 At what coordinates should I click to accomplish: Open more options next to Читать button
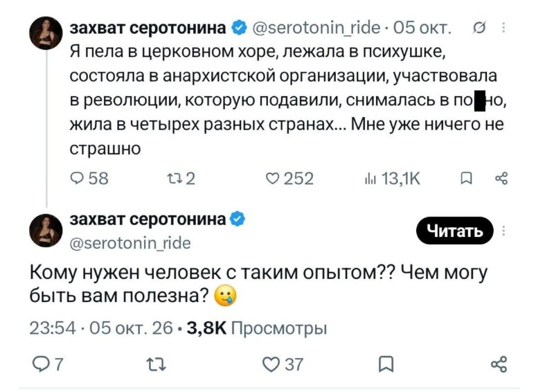click(x=503, y=231)
